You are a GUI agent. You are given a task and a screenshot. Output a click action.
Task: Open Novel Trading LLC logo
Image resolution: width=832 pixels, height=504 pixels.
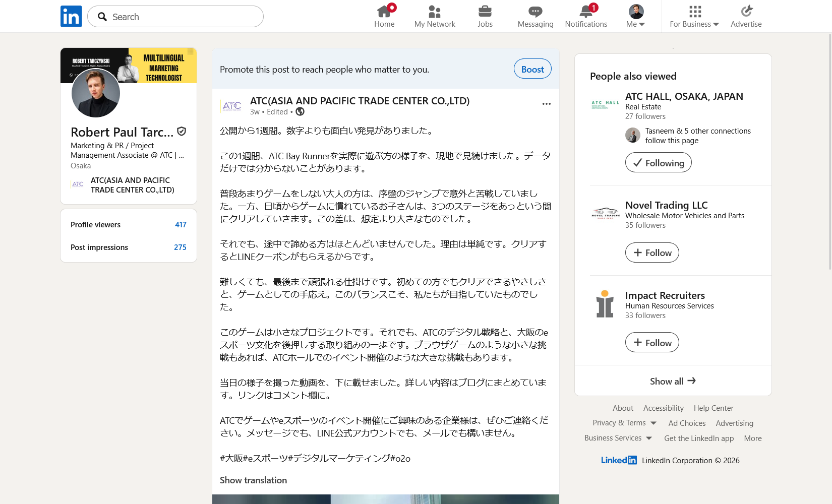[605, 213]
